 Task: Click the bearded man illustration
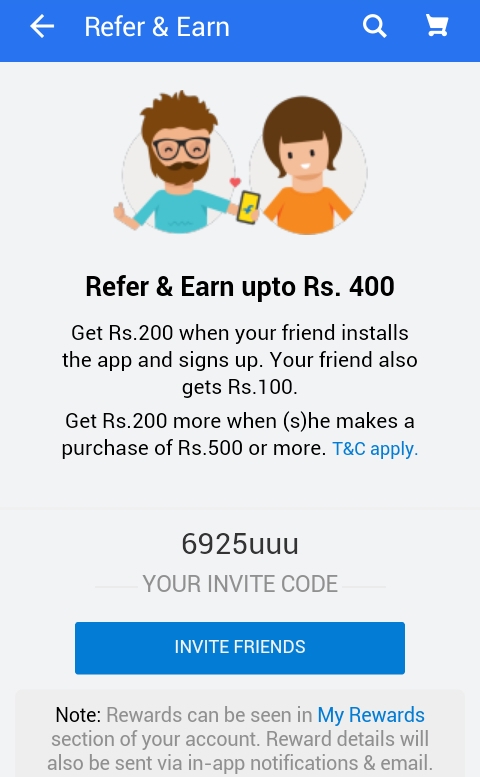(x=172, y=162)
